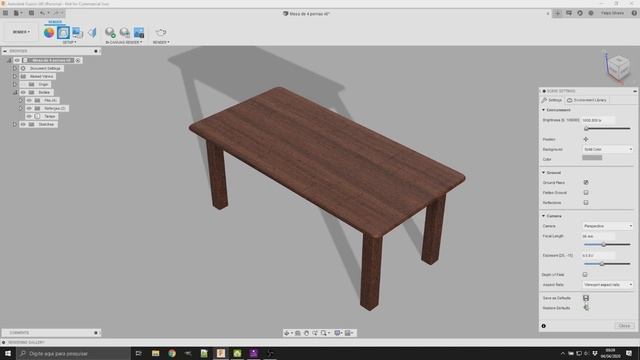Click the Brightness value input field

pos(598,120)
